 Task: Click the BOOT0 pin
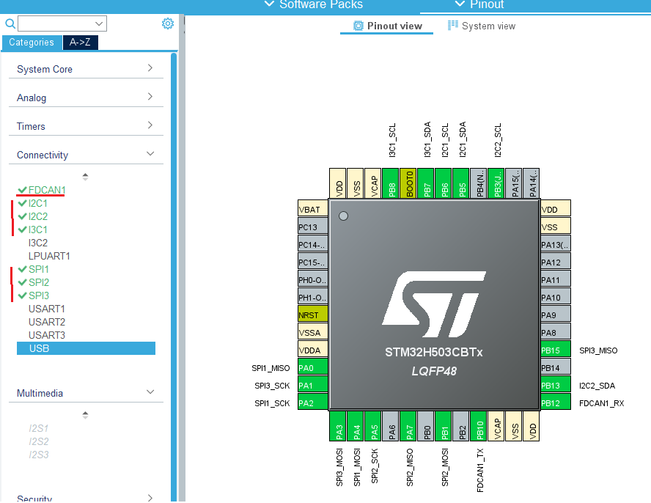pos(408,183)
